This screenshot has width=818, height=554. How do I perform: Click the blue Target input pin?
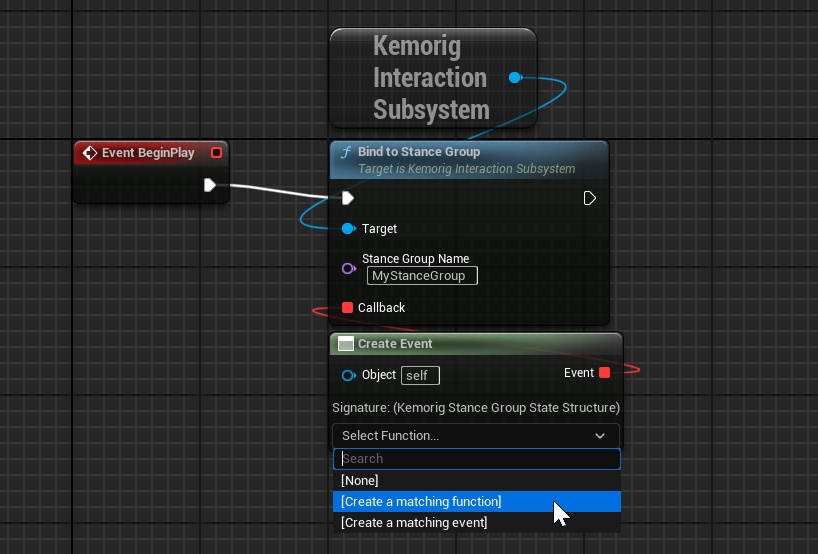pos(348,229)
